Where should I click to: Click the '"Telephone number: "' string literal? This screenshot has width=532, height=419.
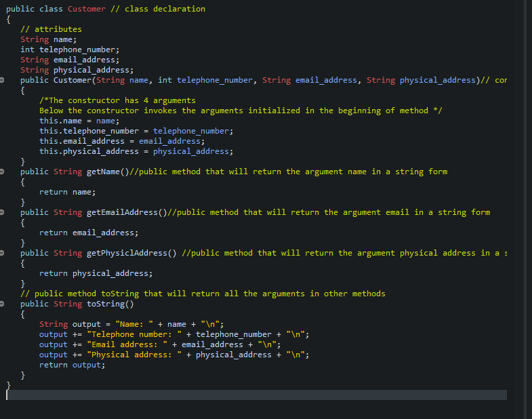click(134, 334)
